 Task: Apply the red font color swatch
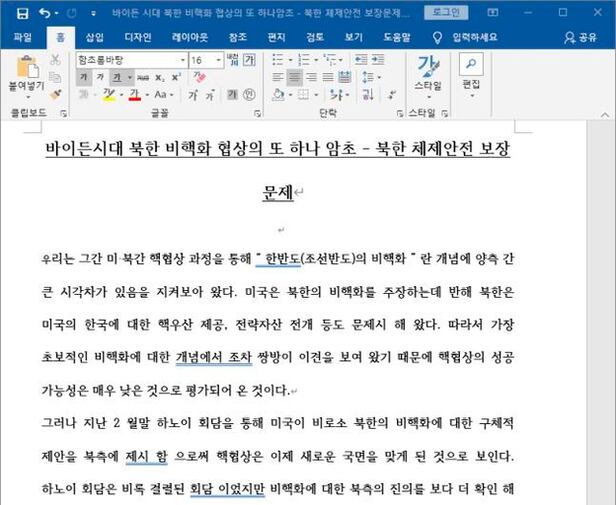tap(133, 94)
